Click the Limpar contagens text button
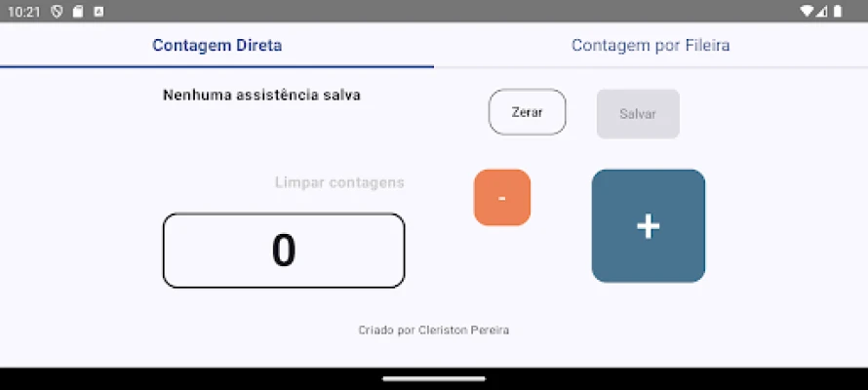This screenshot has height=390, width=868. (339, 182)
